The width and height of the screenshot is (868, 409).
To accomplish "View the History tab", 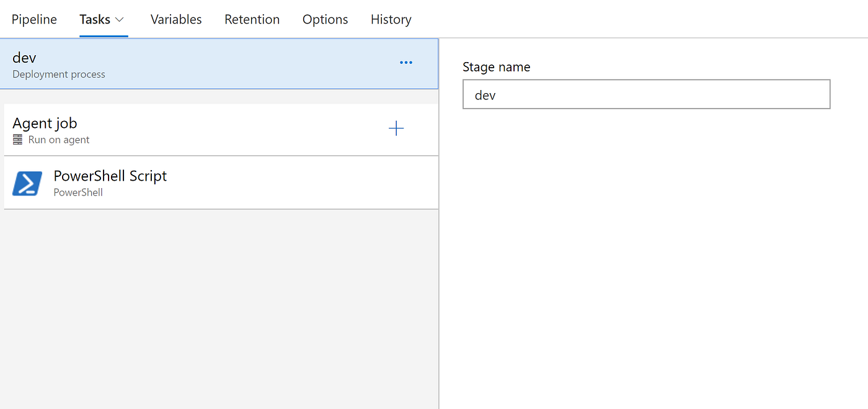I will coord(391,20).
